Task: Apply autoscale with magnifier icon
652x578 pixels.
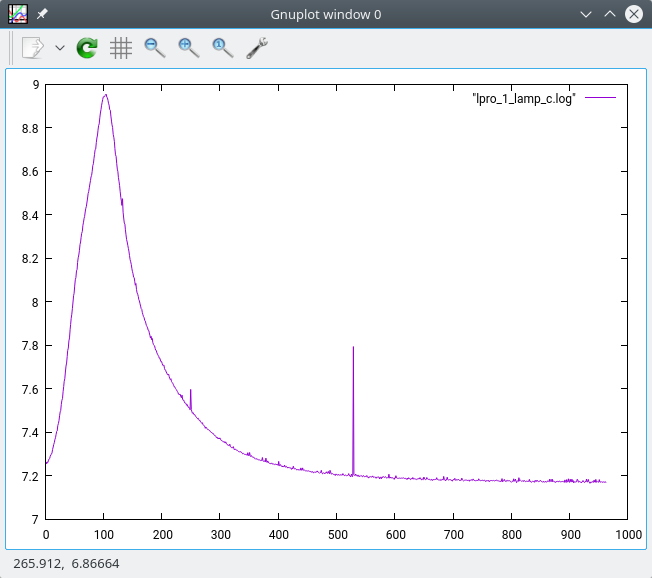Action: [x=223, y=48]
